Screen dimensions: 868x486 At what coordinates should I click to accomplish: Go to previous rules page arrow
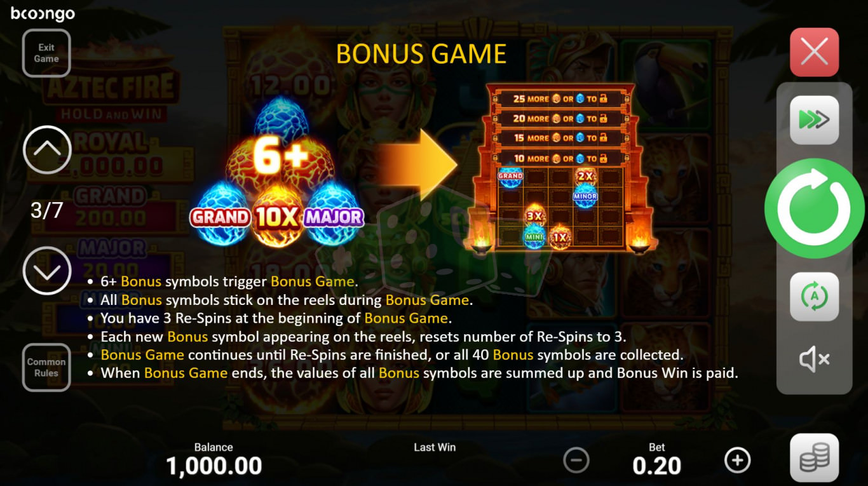(47, 149)
